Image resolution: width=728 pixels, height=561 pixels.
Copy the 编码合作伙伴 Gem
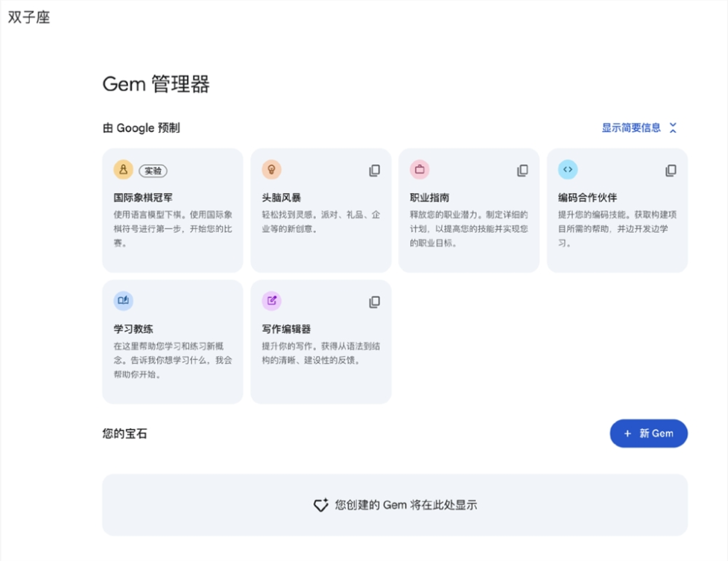coord(670,170)
